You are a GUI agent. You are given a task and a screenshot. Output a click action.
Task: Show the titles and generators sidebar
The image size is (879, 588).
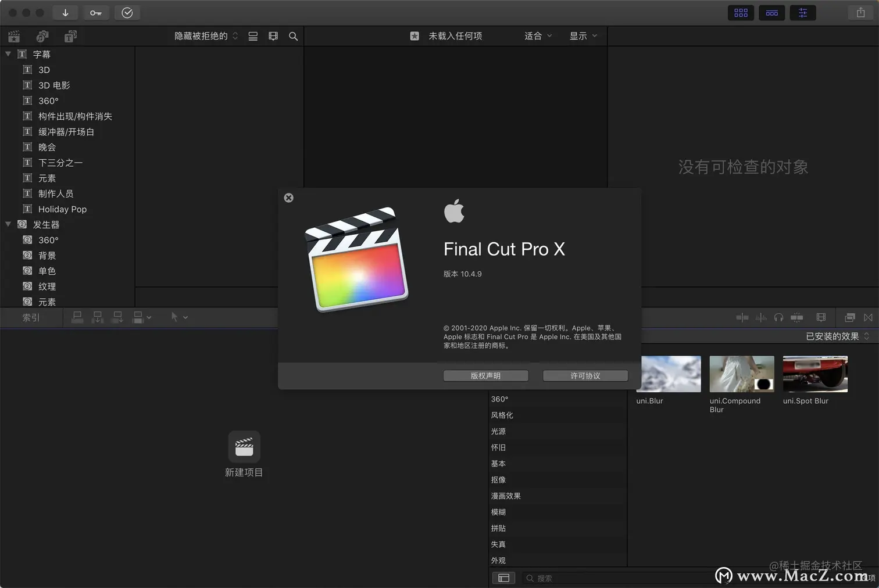[x=70, y=37]
